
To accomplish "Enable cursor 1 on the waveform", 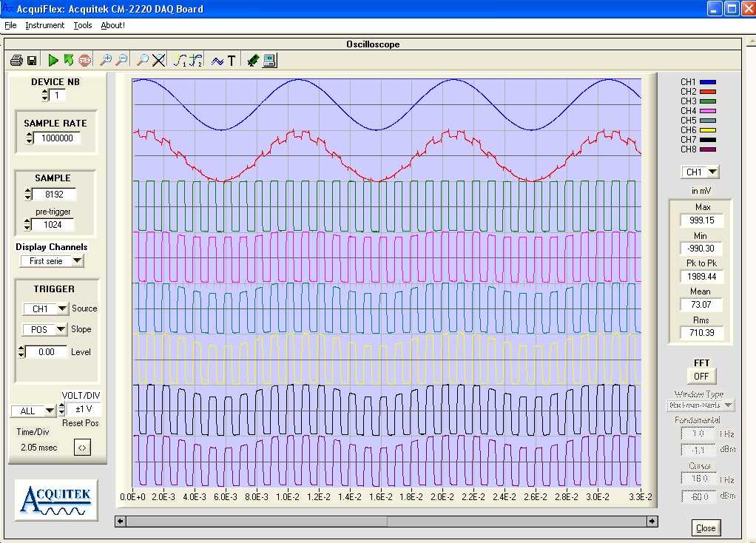I will click(x=180, y=60).
